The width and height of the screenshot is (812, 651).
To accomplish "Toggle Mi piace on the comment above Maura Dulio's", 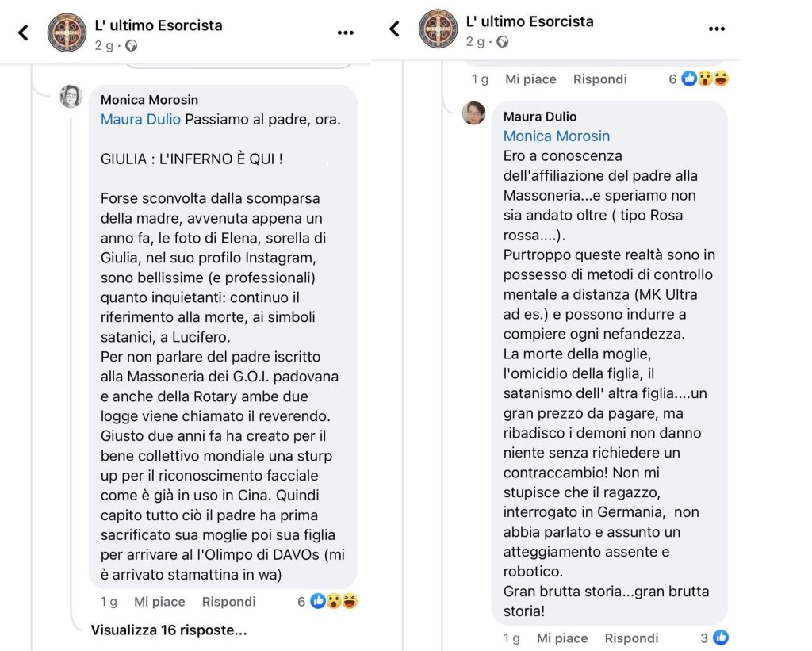I will click(530, 79).
